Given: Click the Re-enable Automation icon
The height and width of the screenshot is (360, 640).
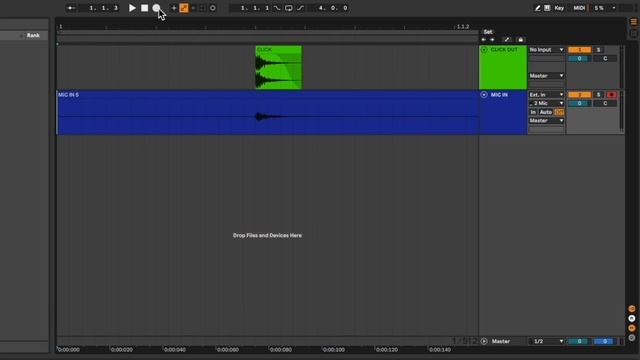Looking at the screenshot, I should [x=193, y=8].
